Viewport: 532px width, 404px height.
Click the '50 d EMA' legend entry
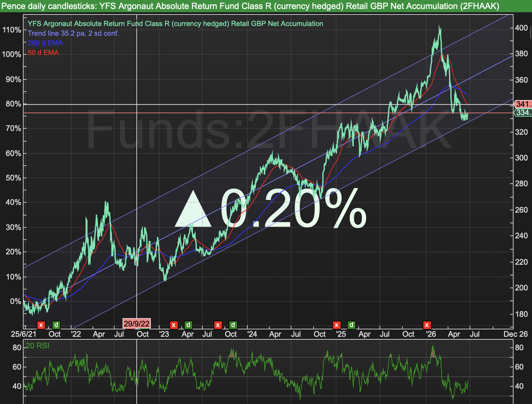pyautogui.click(x=43, y=53)
